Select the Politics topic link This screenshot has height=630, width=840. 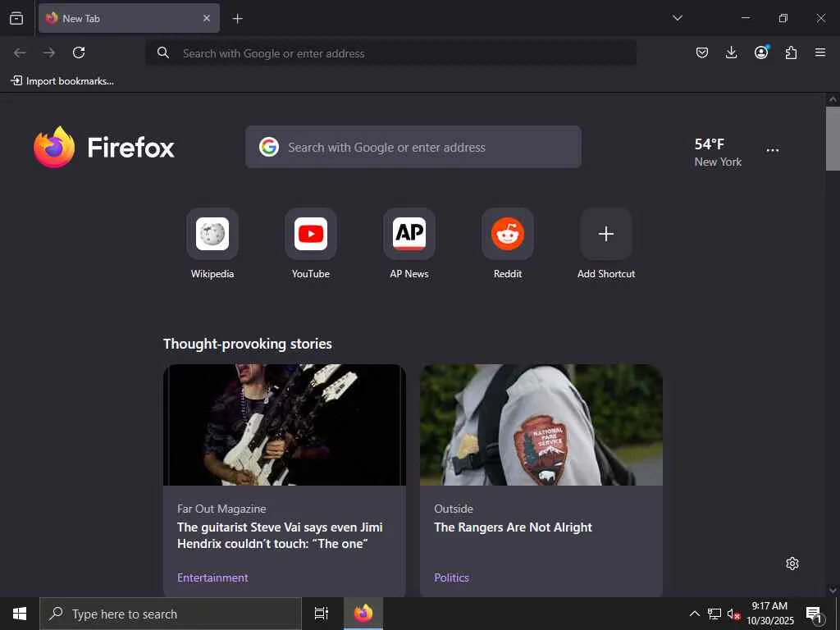point(452,577)
